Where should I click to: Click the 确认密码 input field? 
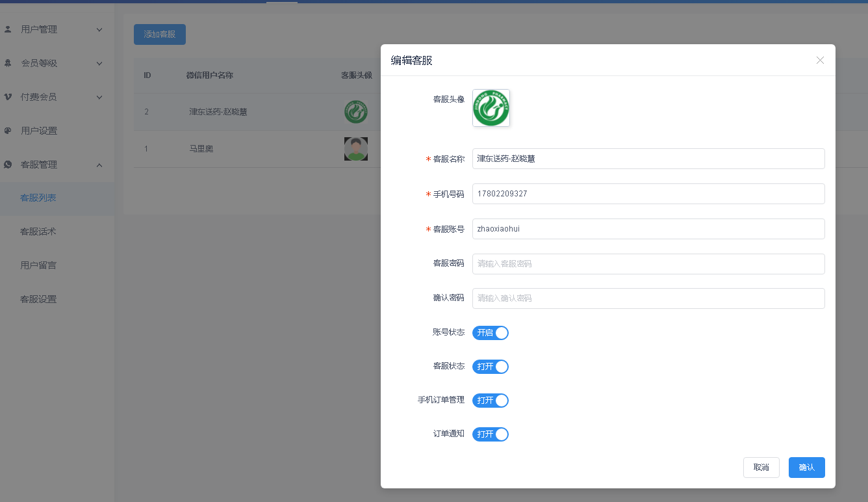tap(648, 298)
